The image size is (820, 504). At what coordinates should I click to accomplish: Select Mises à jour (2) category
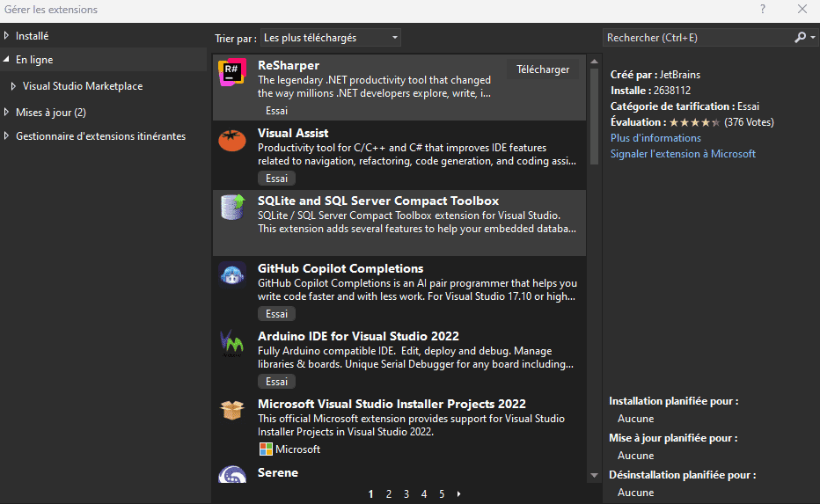click(51, 113)
